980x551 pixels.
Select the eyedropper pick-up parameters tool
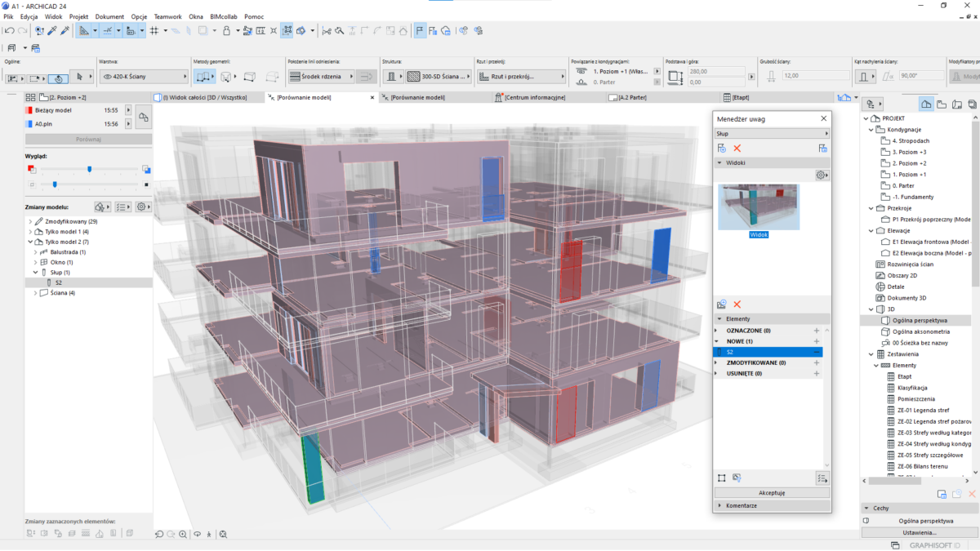tap(52, 31)
